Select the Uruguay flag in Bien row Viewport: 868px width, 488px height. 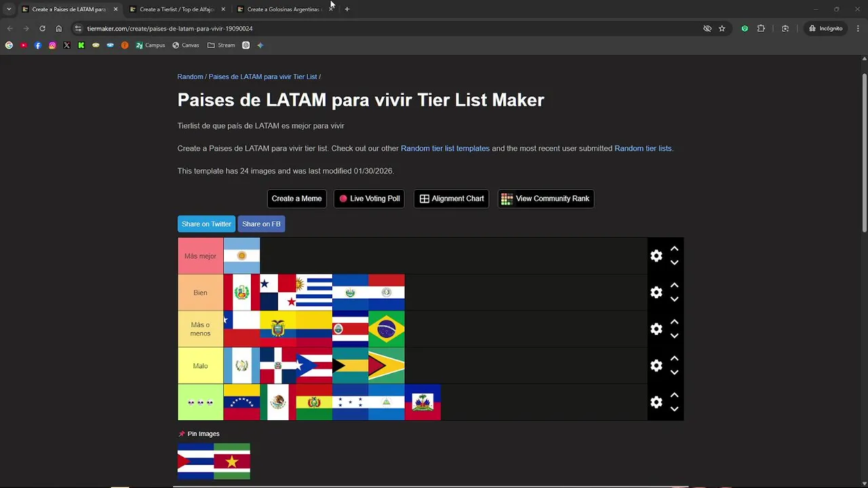[x=314, y=292]
